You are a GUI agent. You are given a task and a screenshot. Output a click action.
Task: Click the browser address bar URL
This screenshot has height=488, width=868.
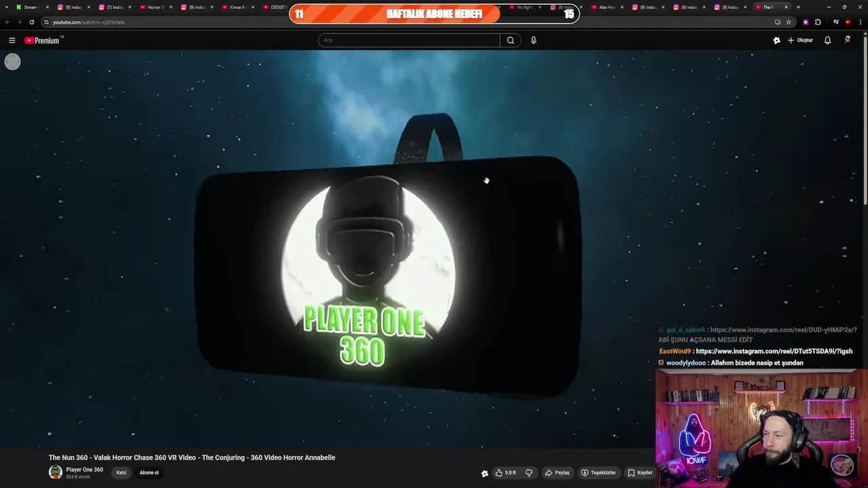(89, 22)
